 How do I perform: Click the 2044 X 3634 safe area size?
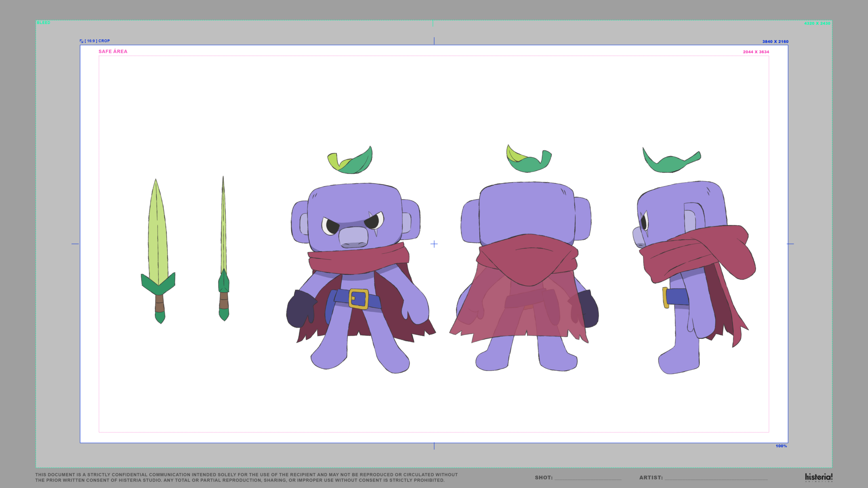pos(756,52)
